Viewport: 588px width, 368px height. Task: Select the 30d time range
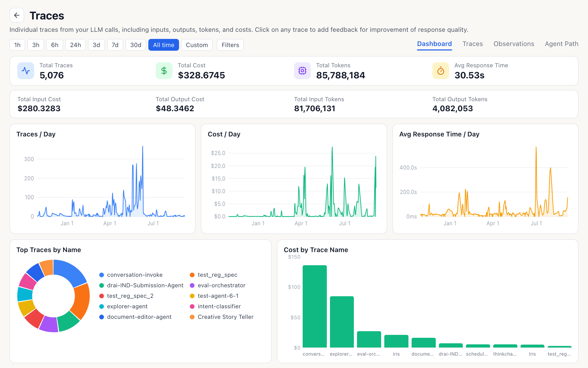[x=136, y=45]
